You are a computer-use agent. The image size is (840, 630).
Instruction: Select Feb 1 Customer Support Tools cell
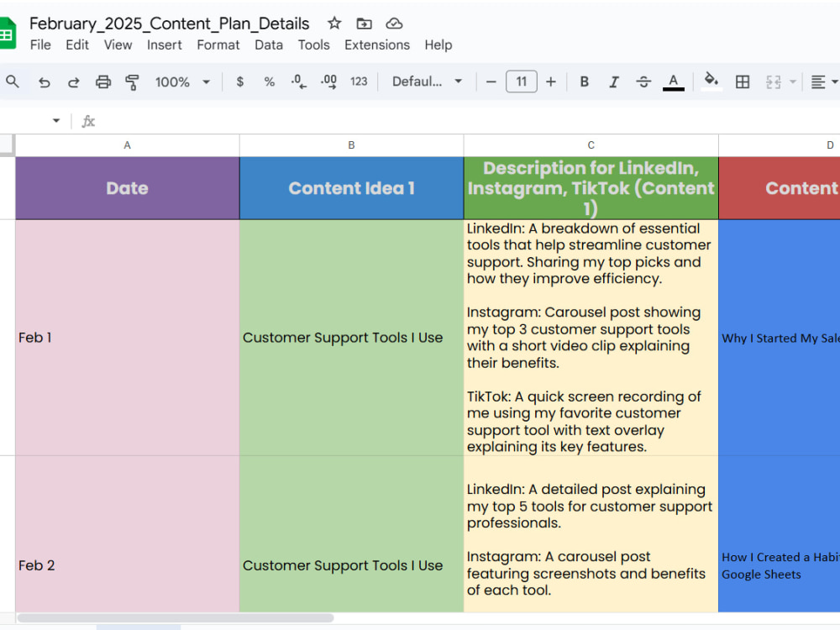(351, 338)
